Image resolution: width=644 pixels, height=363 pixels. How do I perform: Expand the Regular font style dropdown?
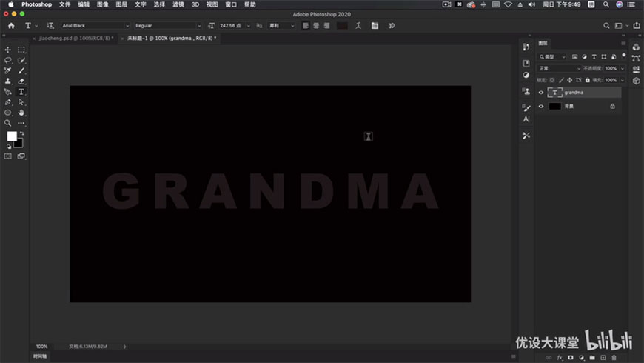click(166, 26)
